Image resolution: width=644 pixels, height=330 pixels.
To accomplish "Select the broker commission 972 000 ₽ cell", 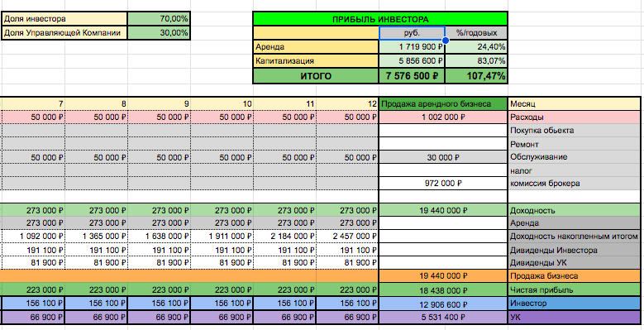I will tap(443, 184).
